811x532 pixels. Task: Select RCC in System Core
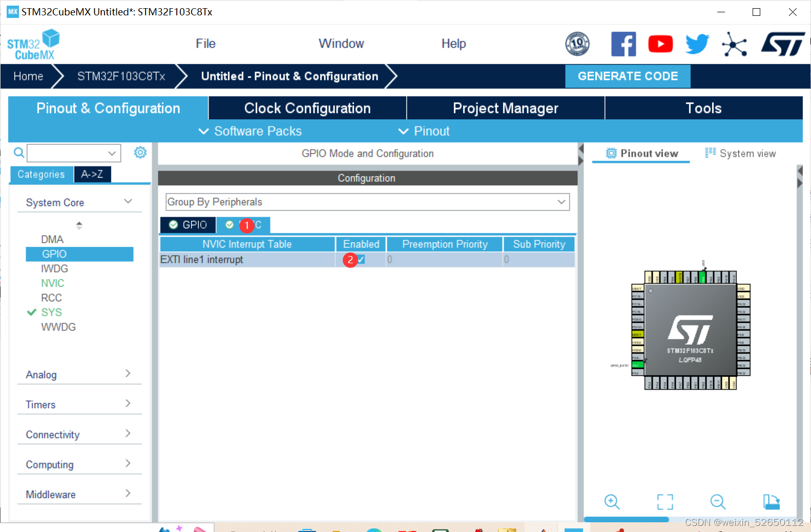[51, 297]
